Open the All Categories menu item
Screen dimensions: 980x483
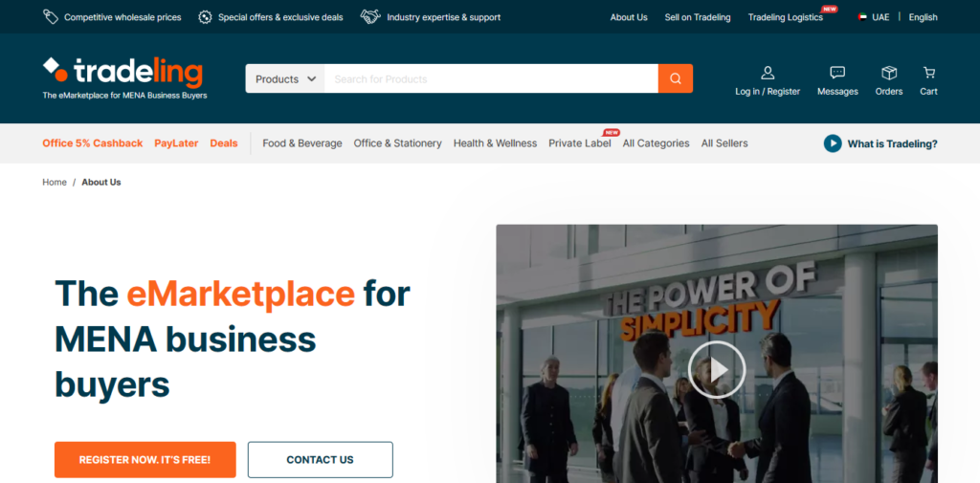click(656, 143)
